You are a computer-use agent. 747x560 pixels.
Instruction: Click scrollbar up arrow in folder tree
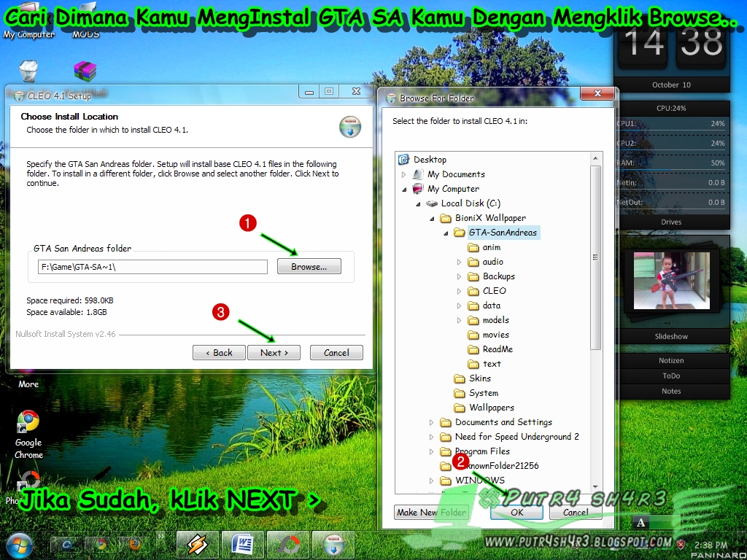[x=595, y=158]
